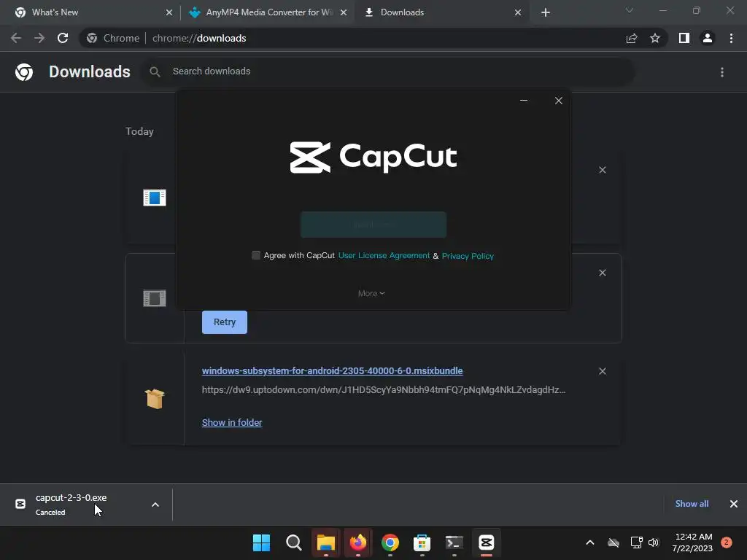Close the What's New tab
The width and height of the screenshot is (747, 560).
(169, 13)
